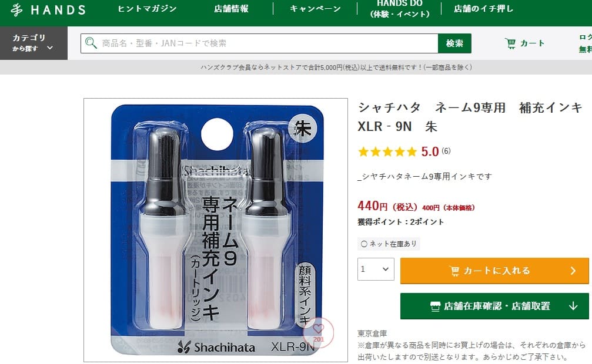Open the quantity selector showing 1
Viewport: 592px width, 364px height.
click(x=376, y=269)
